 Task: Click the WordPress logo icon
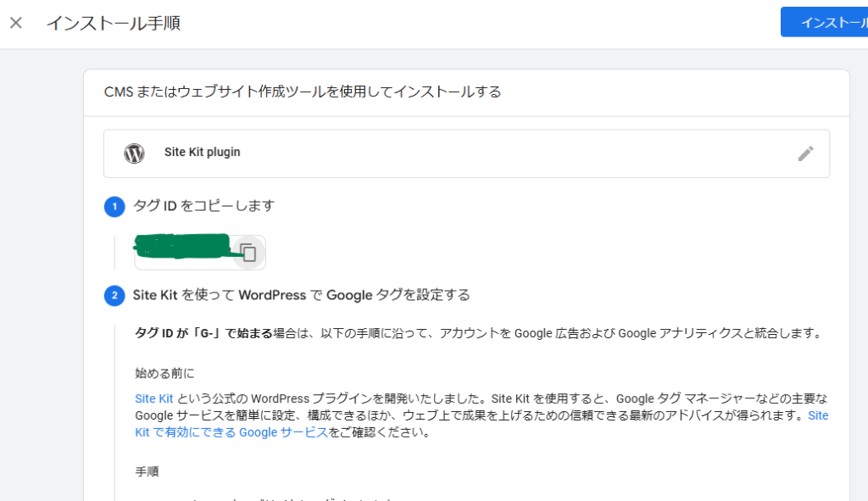coord(134,153)
